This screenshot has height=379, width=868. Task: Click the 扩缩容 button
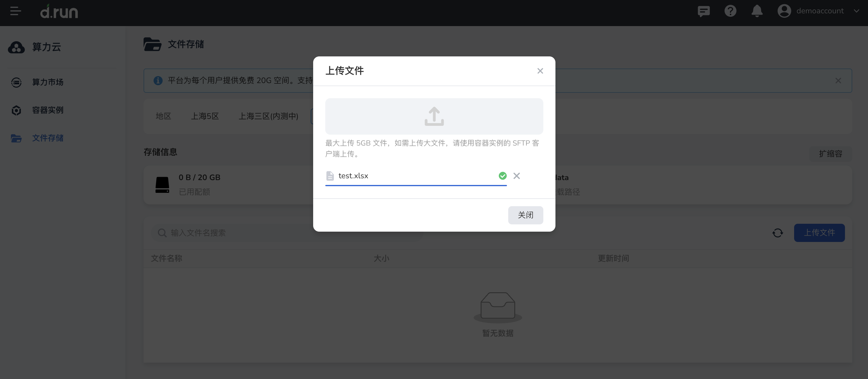(830, 154)
